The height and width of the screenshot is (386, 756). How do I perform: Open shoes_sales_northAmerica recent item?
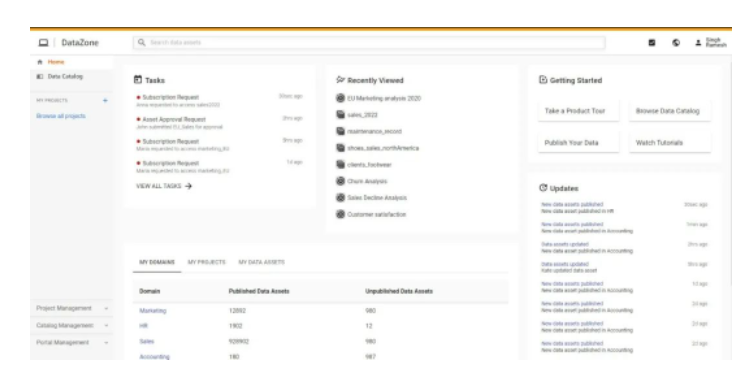383,148
